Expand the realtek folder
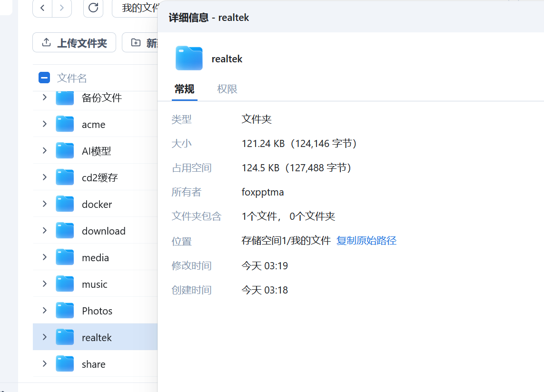 point(44,337)
